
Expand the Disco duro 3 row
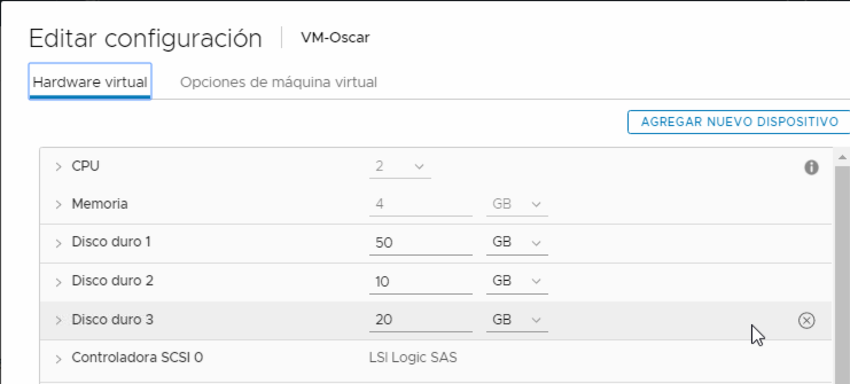(59, 321)
